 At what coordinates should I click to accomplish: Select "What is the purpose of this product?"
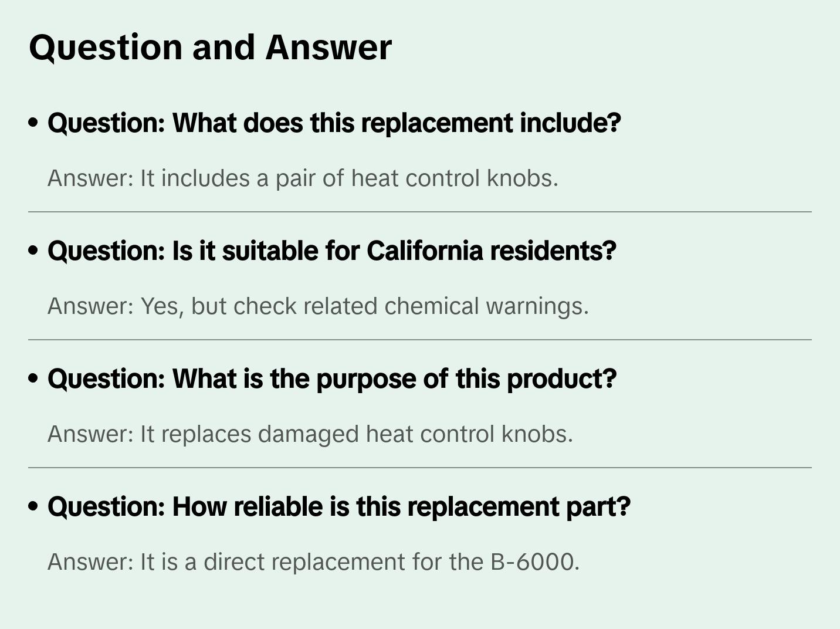pyautogui.click(x=332, y=379)
